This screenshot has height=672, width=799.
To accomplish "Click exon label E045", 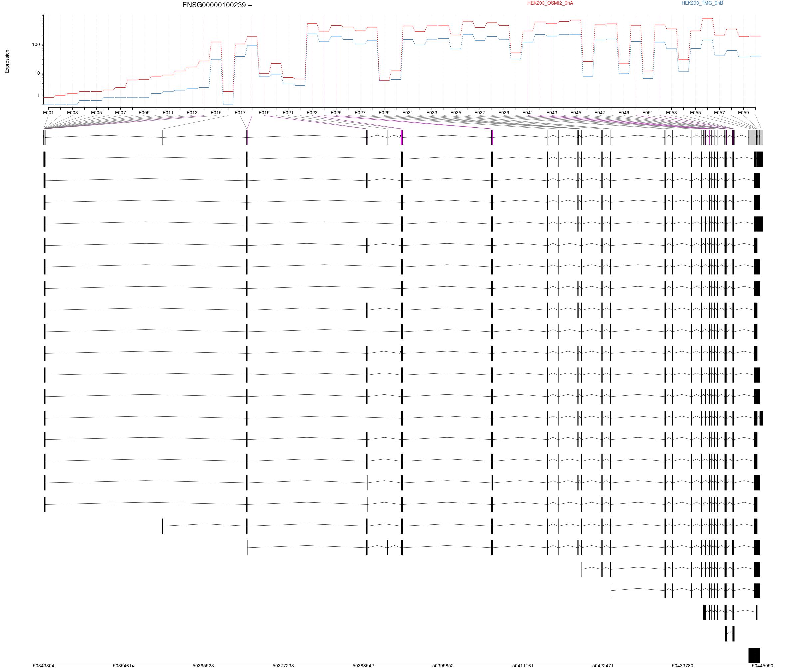I will 576,113.
